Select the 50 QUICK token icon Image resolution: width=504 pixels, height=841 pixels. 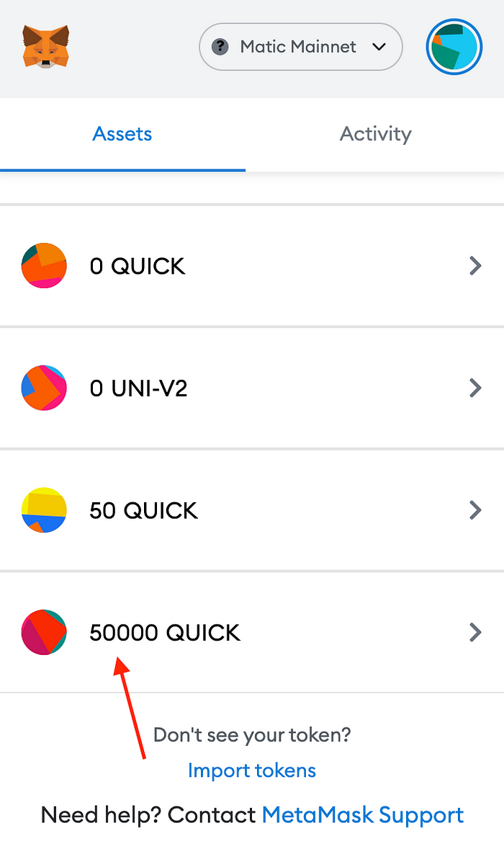click(44, 510)
